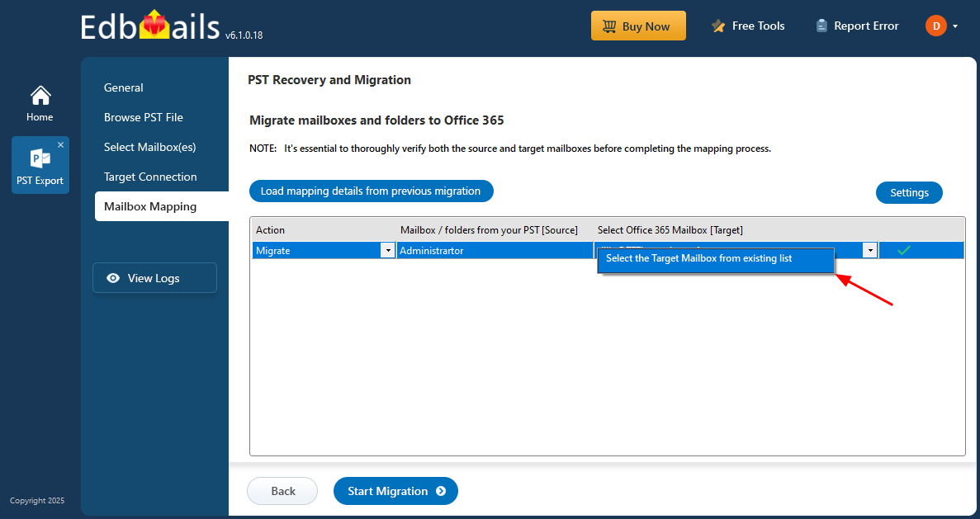Image resolution: width=980 pixels, height=519 pixels.
Task: Click the arrow icon on Start Migration
Action: tap(441, 491)
